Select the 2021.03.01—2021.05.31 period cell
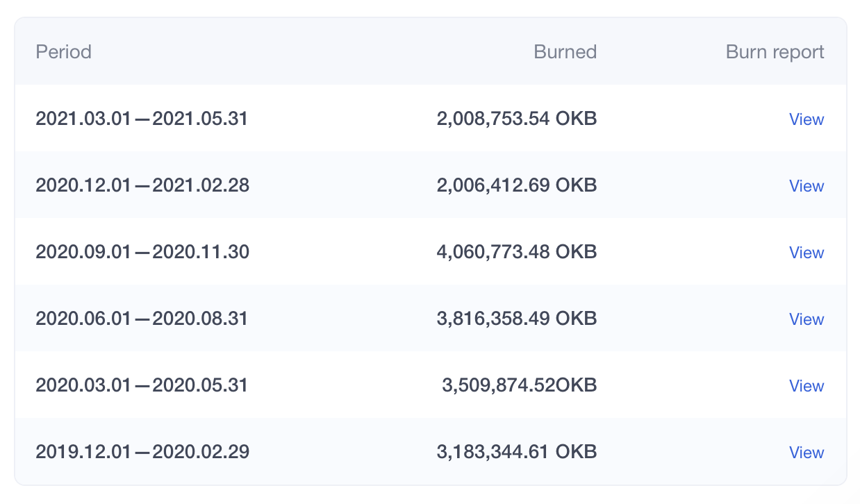The height and width of the screenshot is (504, 860). pyautogui.click(x=142, y=119)
